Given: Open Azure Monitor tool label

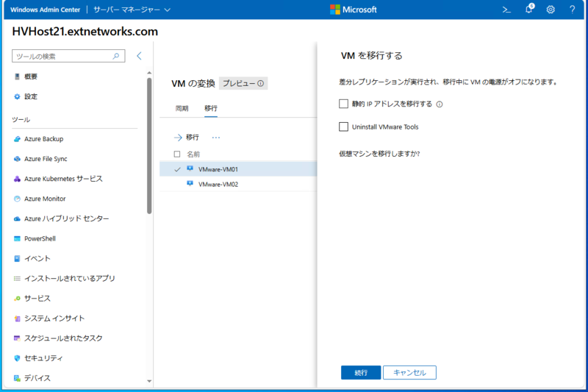Looking at the screenshot, I should [45, 199].
